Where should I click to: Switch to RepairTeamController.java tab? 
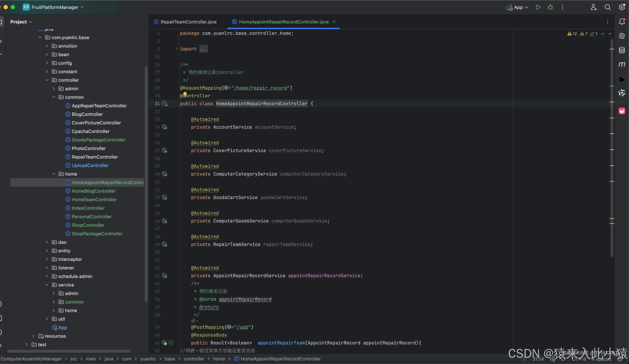(188, 22)
